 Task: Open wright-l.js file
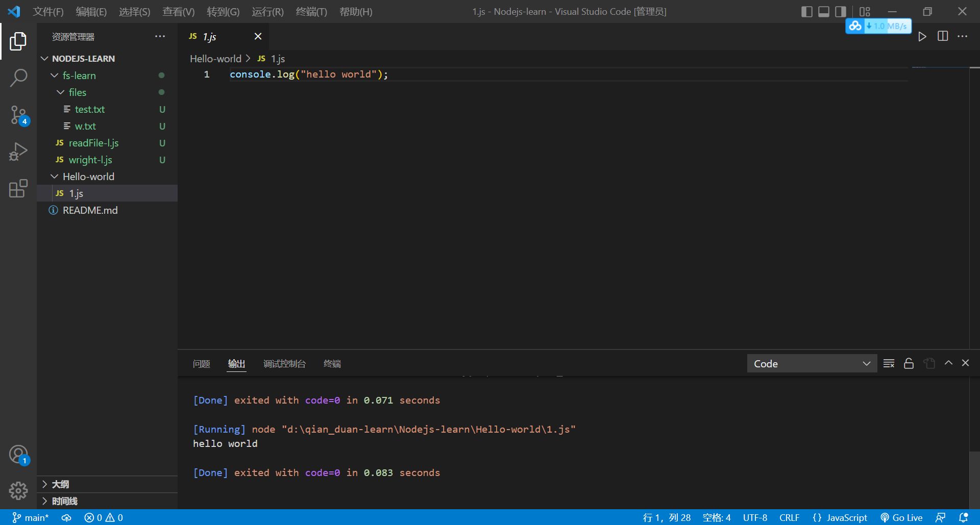click(107, 160)
